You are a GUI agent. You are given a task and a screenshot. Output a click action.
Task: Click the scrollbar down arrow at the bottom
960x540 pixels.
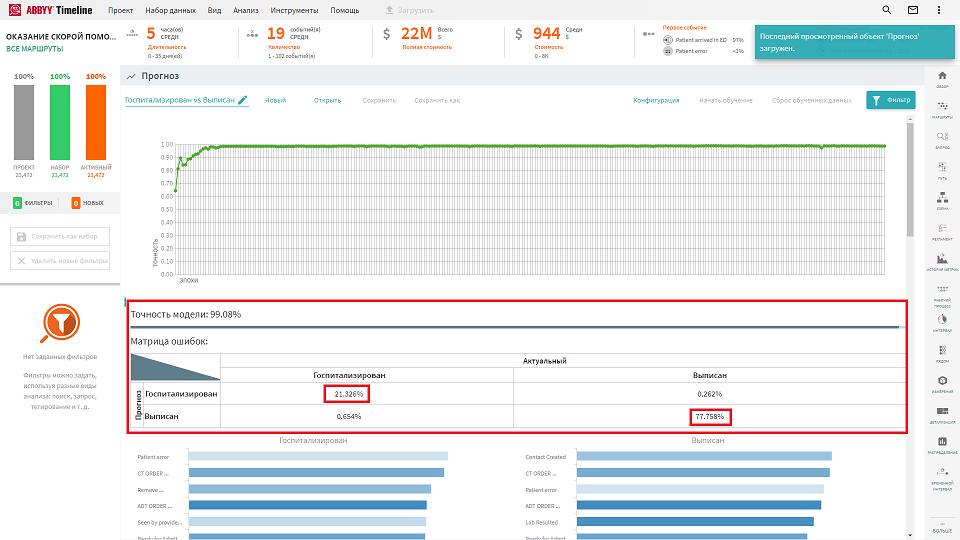910,535
